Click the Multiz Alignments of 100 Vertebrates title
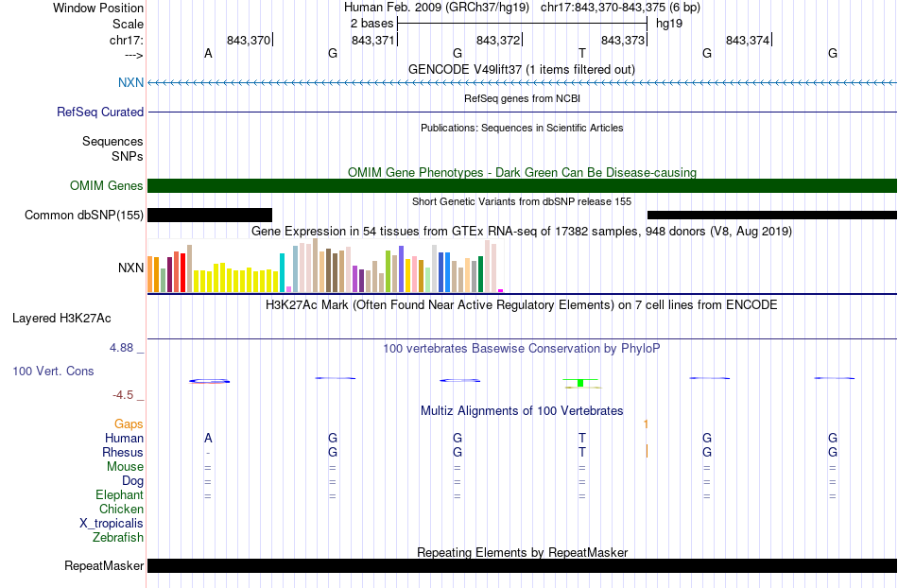 click(522, 411)
